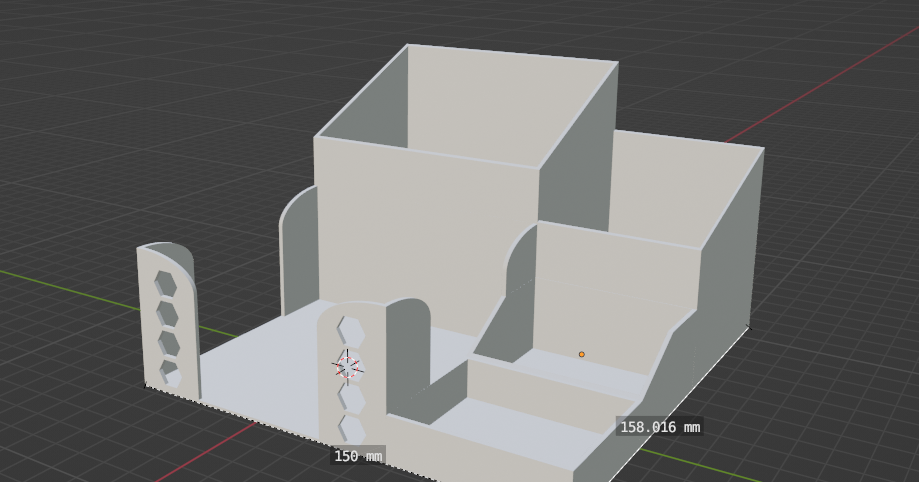Click the 158.016 mm measurement label
Viewport: 919px width, 482px height.
tap(659, 427)
